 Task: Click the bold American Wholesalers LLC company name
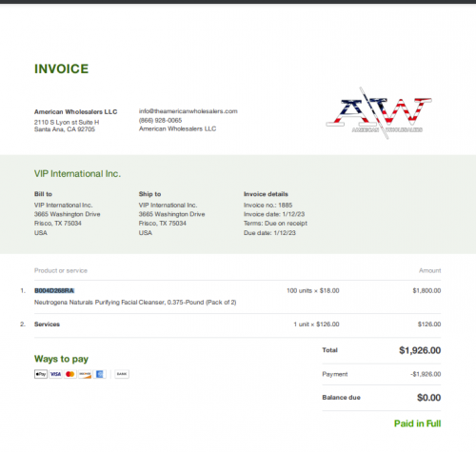76,111
